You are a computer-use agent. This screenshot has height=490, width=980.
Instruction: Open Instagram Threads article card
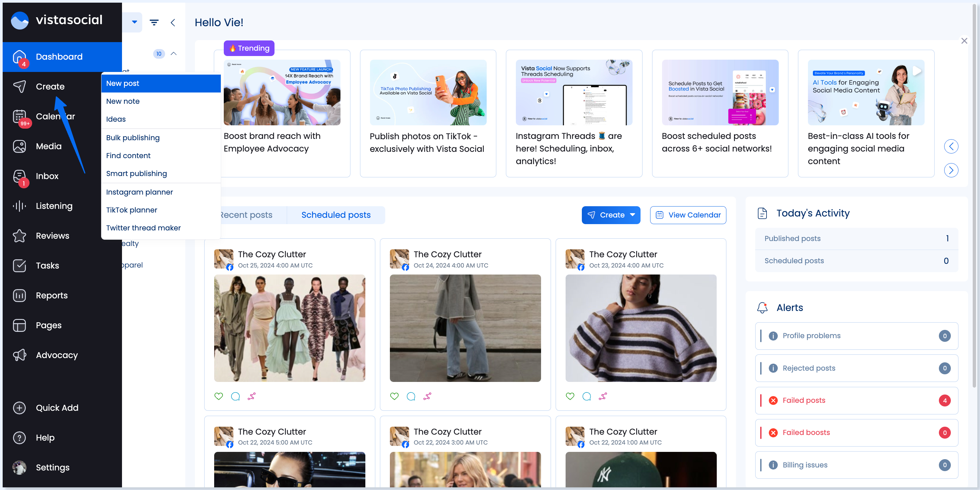pyautogui.click(x=574, y=113)
